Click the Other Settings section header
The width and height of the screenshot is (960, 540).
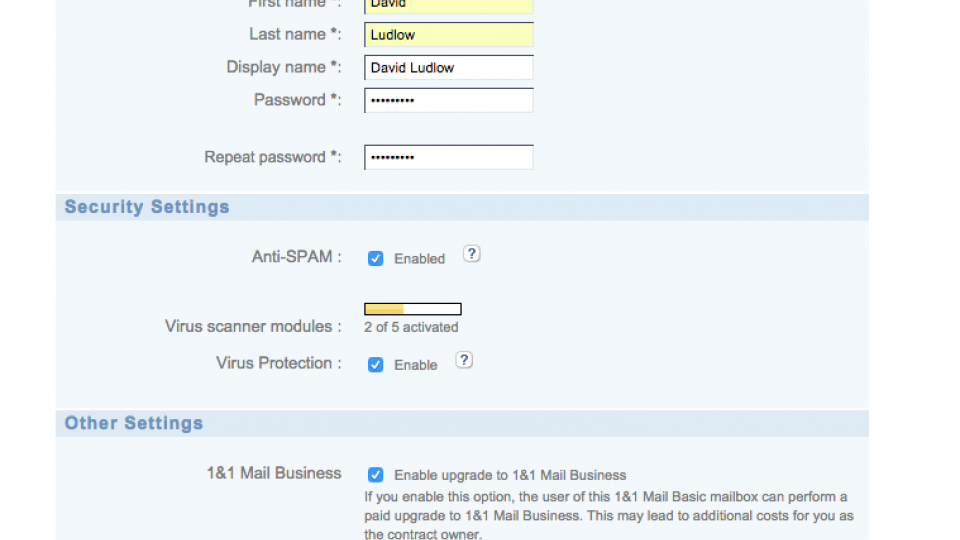(462, 423)
